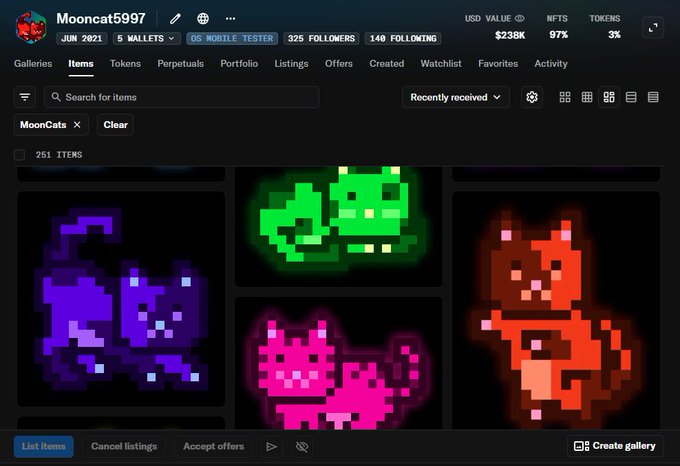Go to the Tokens tab

point(125,64)
